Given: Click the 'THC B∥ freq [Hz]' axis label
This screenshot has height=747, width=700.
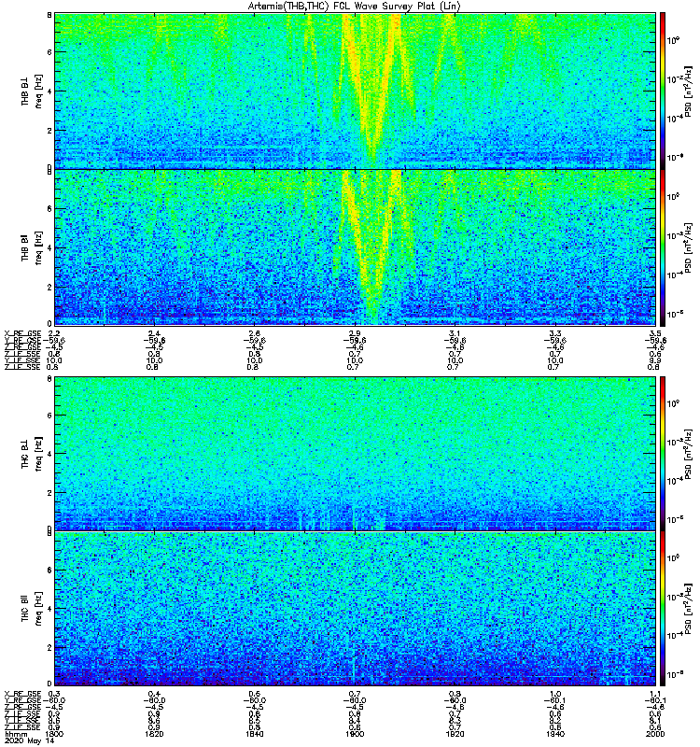Looking at the screenshot, I should 32,609.
